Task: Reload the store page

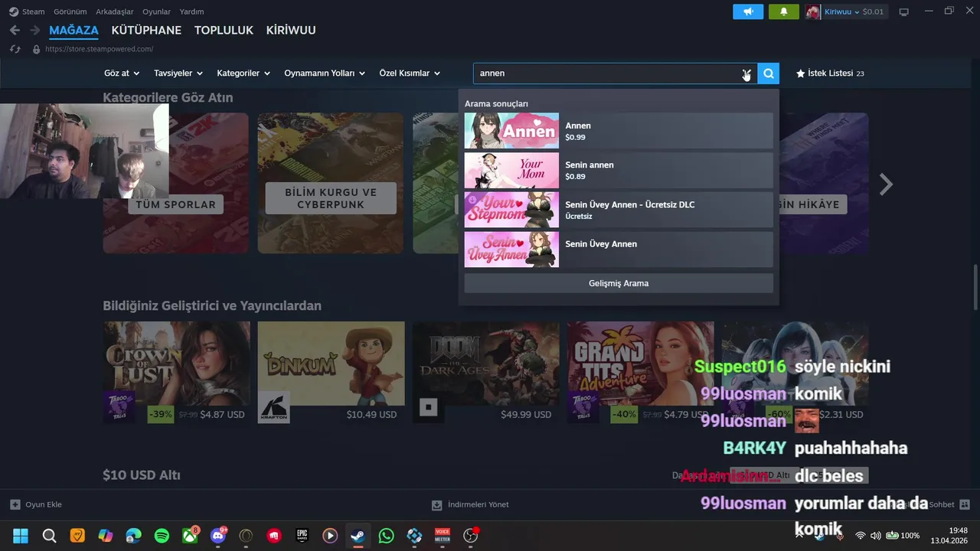Action: click(x=15, y=49)
